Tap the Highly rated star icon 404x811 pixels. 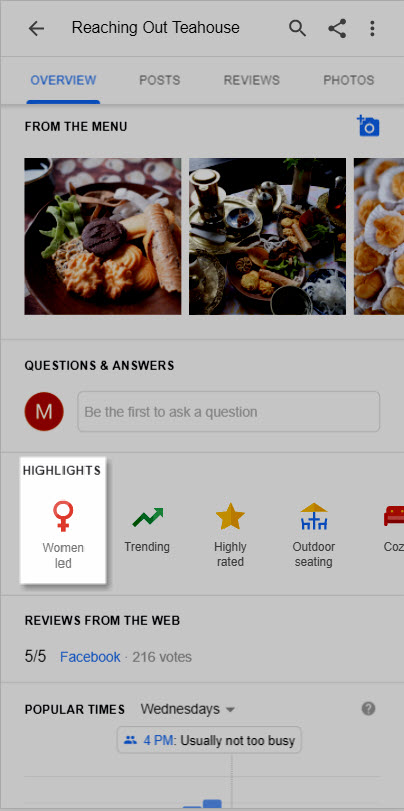(230, 517)
